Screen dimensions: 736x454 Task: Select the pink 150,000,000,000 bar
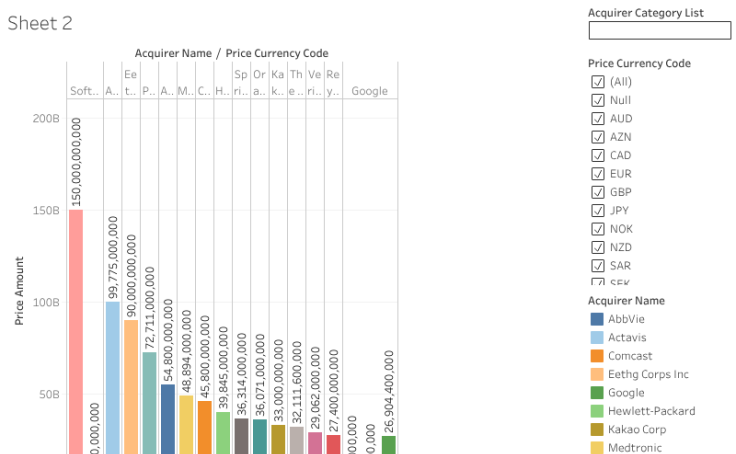(x=76, y=330)
